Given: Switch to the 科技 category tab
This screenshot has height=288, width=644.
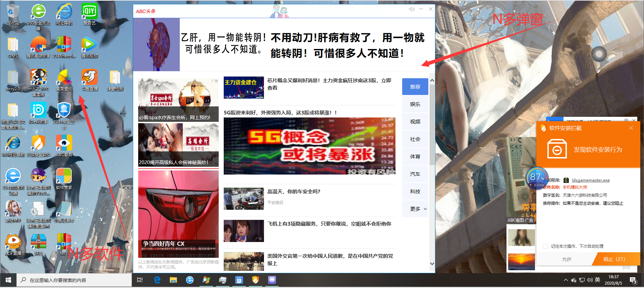Looking at the screenshot, I should pyautogui.click(x=415, y=191).
